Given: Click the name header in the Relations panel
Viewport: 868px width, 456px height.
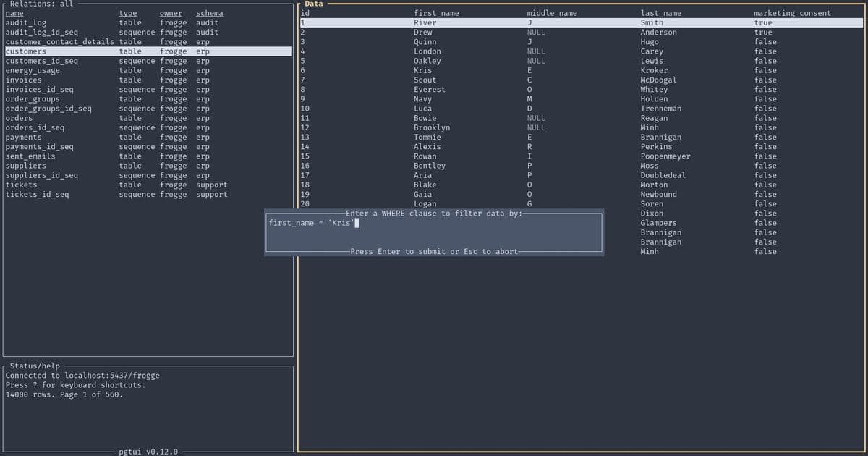Looking at the screenshot, I should click(x=14, y=12).
